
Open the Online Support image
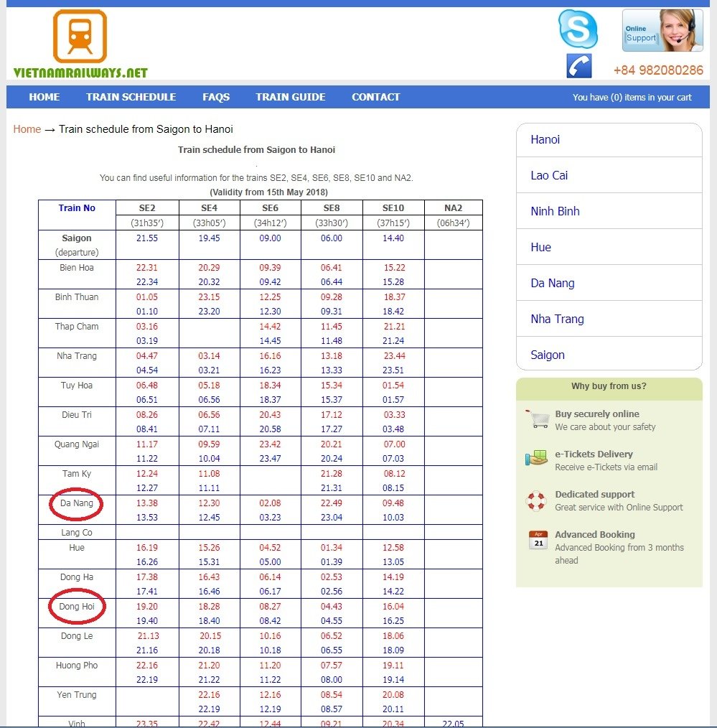click(662, 30)
